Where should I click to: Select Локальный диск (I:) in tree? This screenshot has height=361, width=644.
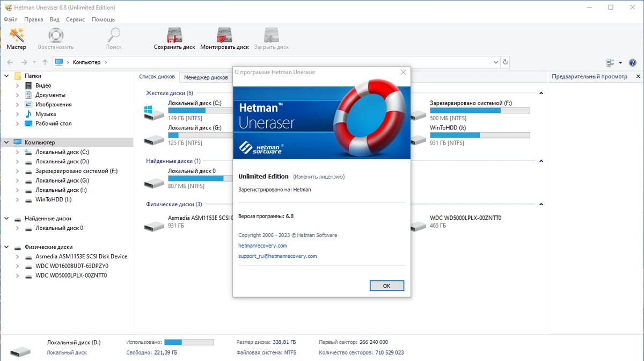(x=61, y=190)
